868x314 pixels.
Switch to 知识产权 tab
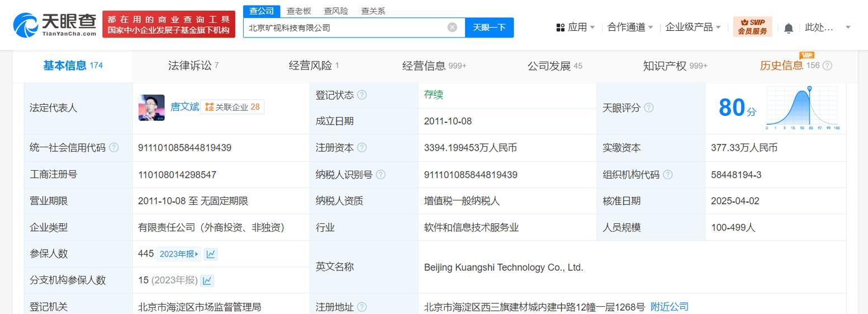coord(675,65)
